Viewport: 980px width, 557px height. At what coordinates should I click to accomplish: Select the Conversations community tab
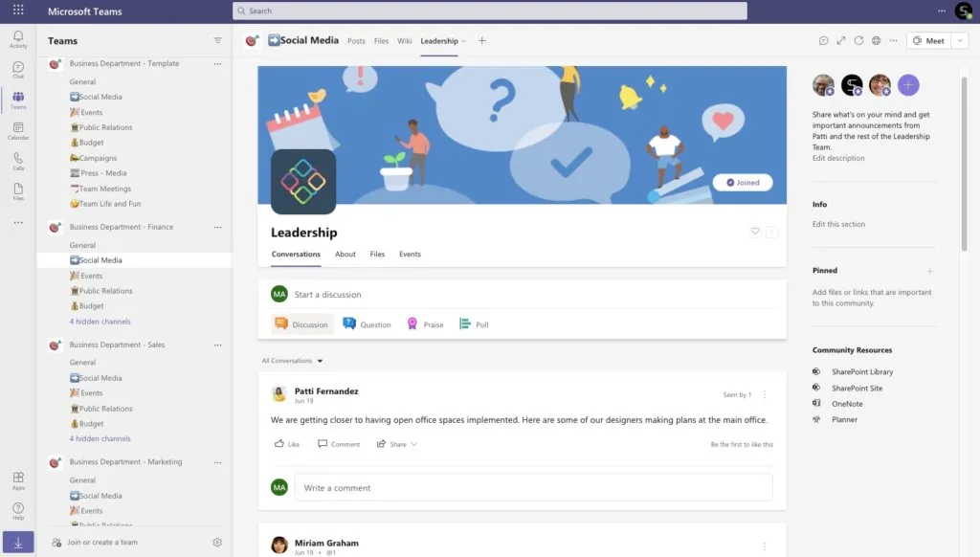coord(296,254)
